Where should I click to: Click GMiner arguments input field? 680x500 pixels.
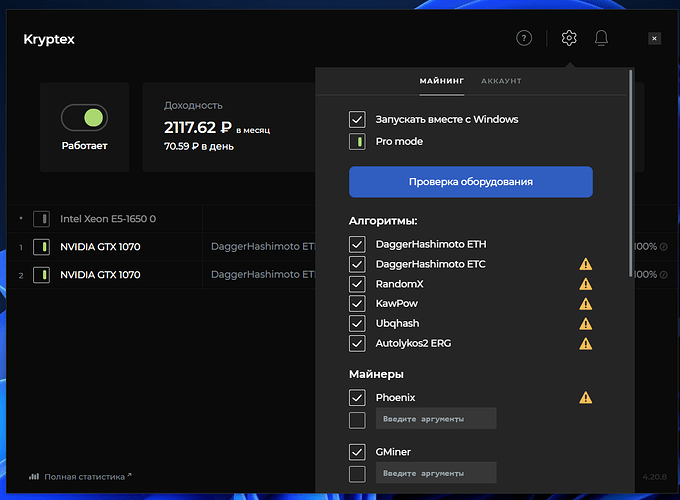[436, 473]
